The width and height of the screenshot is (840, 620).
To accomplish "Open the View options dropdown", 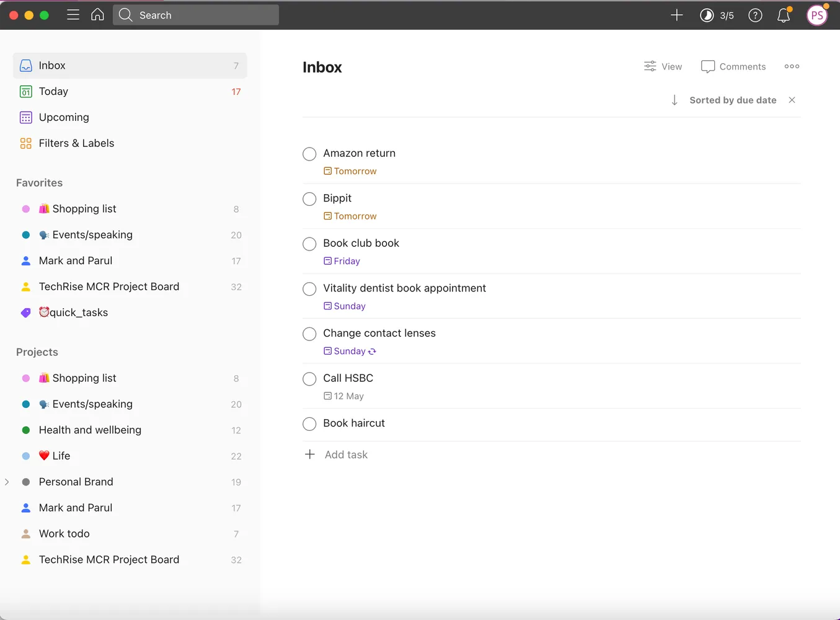I will coord(663,66).
